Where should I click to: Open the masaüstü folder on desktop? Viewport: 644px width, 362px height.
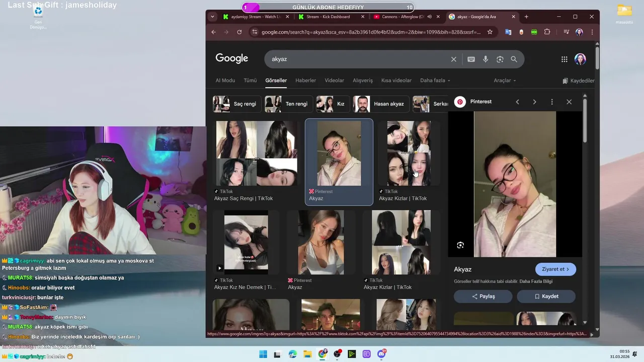click(x=624, y=14)
